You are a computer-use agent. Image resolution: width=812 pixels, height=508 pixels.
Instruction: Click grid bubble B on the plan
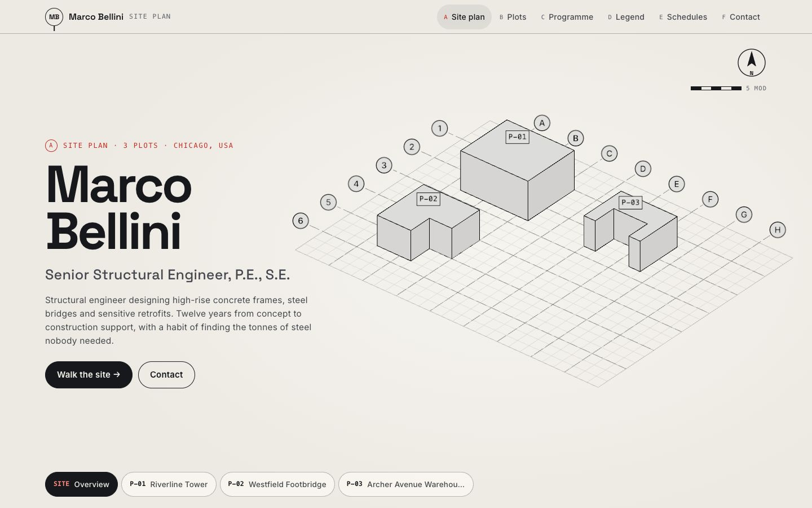point(576,138)
